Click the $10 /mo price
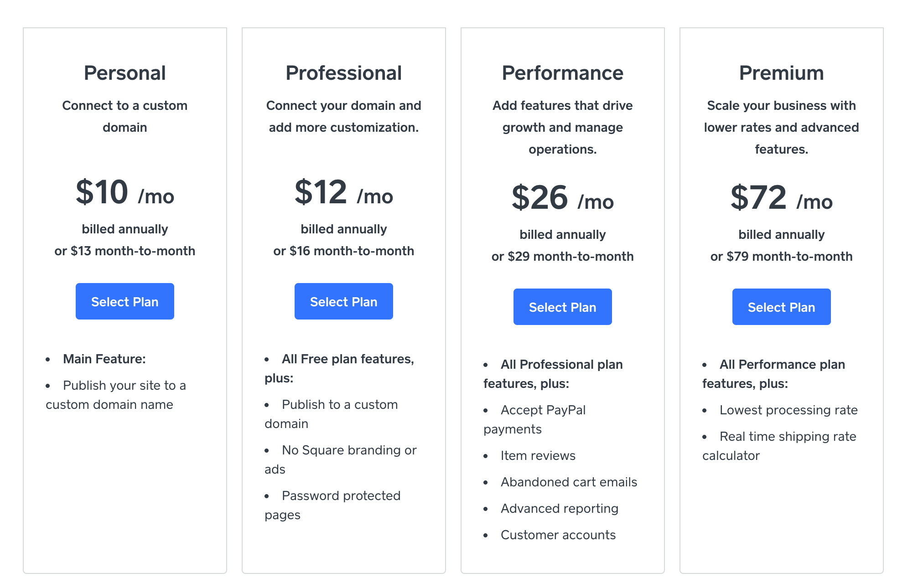 click(x=124, y=192)
